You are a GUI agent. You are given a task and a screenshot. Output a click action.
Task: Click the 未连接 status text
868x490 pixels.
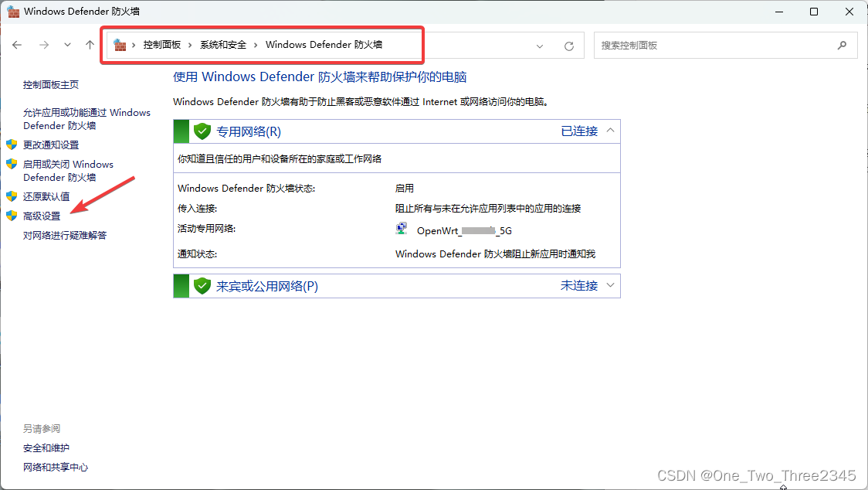pos(580,286)
